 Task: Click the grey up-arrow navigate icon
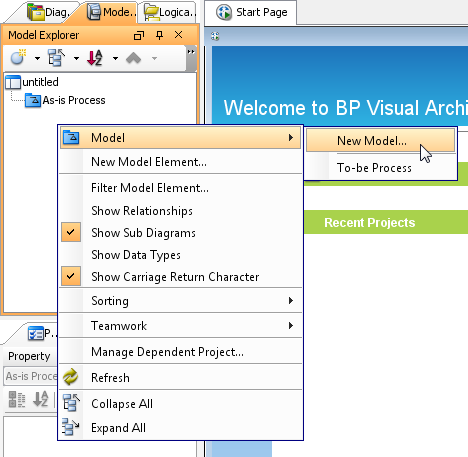click(x=134, y=58)
